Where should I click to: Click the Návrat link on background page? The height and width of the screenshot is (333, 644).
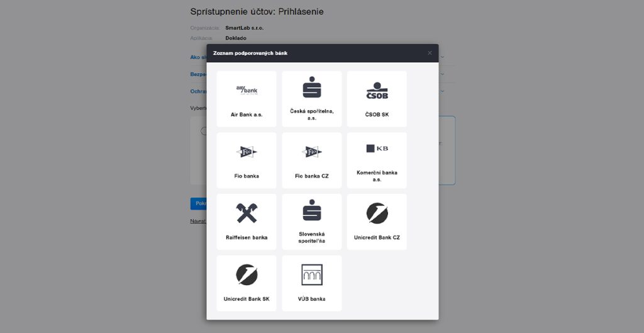point(198,221)
